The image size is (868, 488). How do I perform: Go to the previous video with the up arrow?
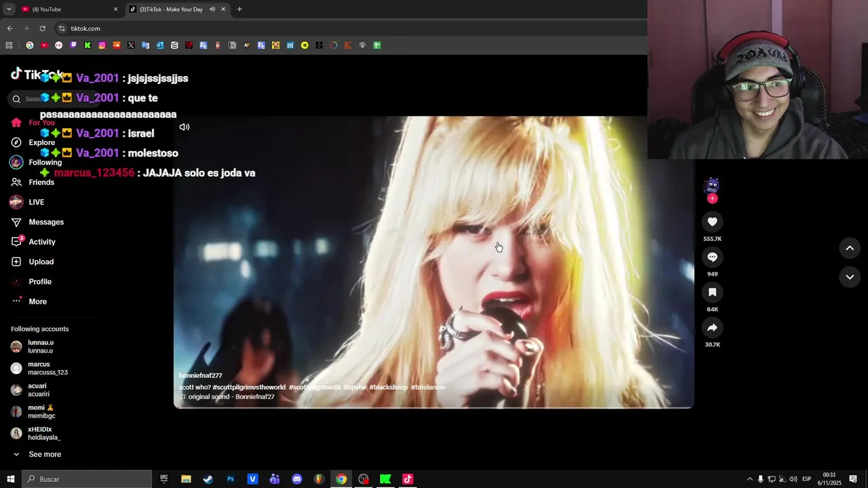(x=850, y=248)
